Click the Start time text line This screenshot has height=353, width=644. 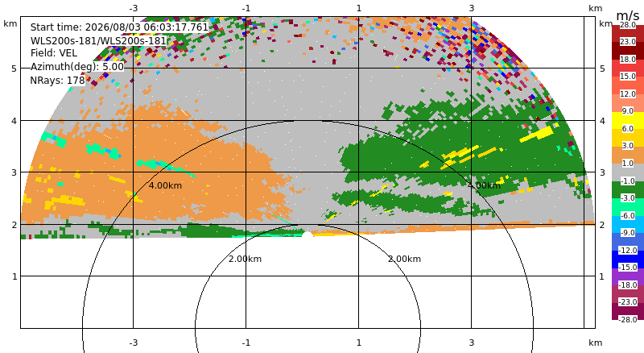tap(119, 27)
